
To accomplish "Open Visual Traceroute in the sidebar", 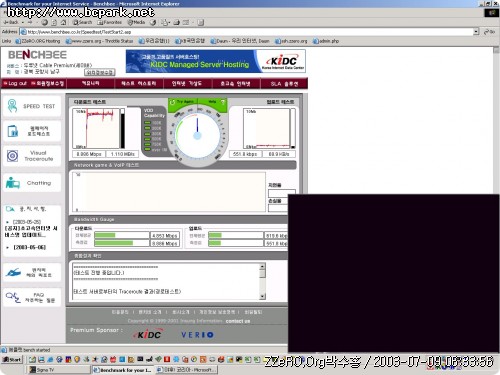I will [x=32, y=156].
